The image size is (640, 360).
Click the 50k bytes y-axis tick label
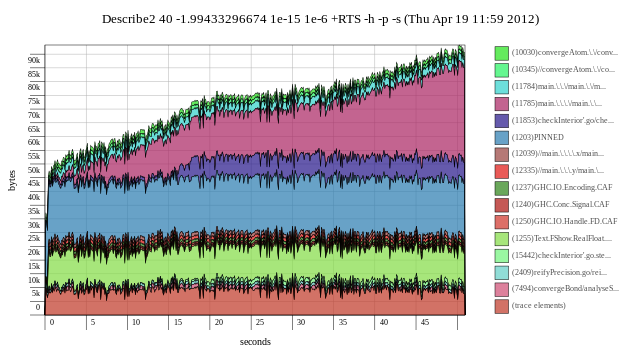(34, 170)
